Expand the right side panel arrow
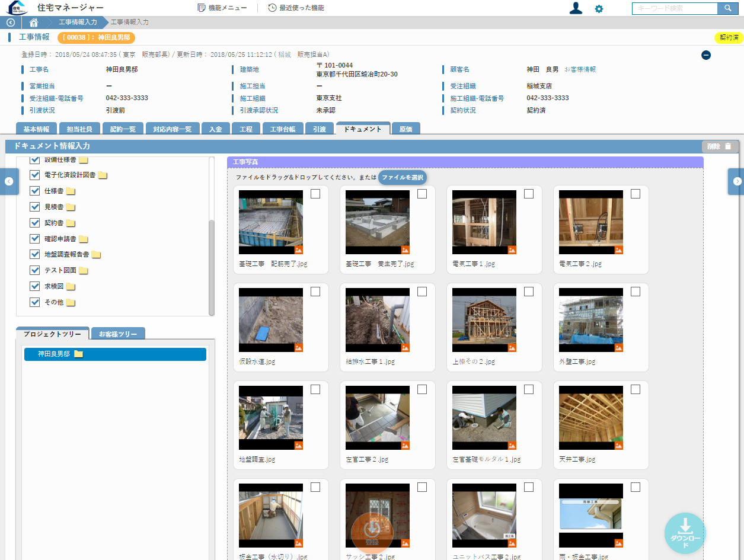Screen dimensions: 744x560 [737, 181]
